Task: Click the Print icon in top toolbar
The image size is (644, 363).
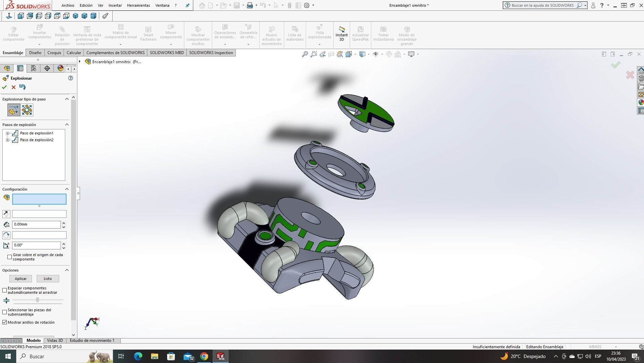Action: click(x=250, y=5)
